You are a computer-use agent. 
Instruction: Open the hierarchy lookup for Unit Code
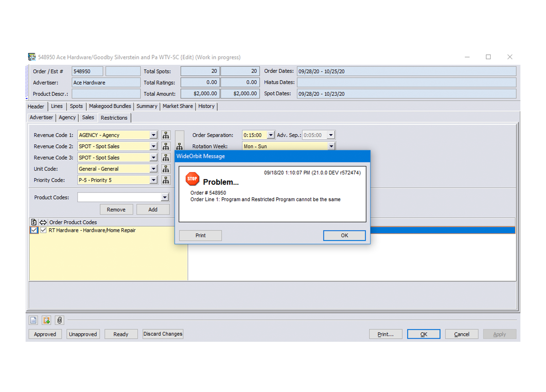pyautogui.click(x=166, y=169)
